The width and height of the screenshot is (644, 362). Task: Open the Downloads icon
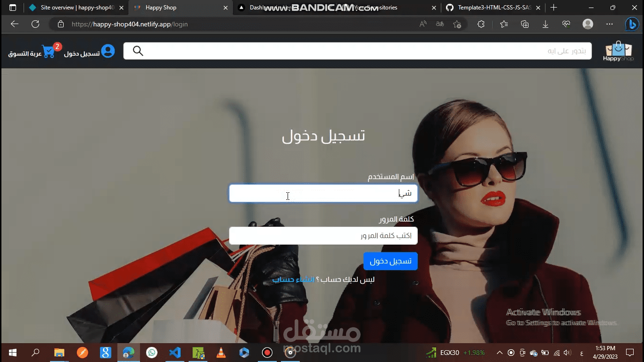point(545,24)
